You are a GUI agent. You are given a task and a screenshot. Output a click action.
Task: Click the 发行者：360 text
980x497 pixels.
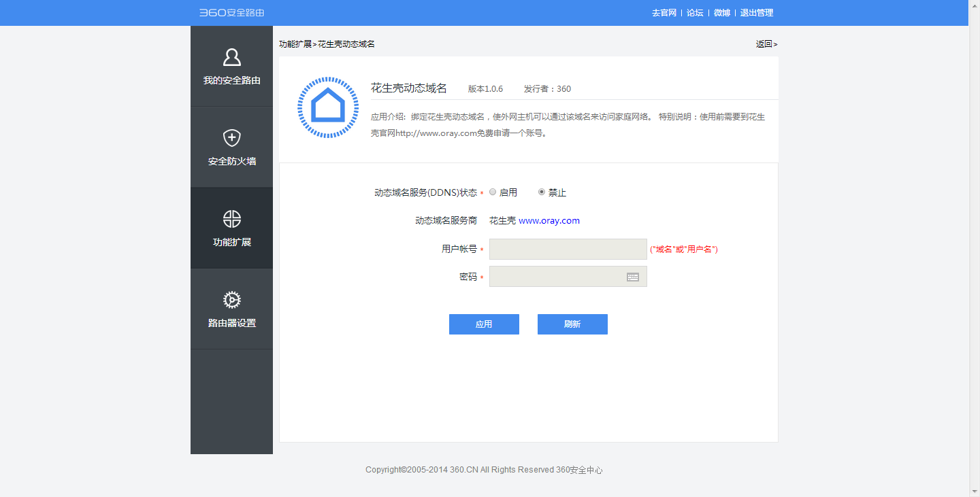click(547, 89)
